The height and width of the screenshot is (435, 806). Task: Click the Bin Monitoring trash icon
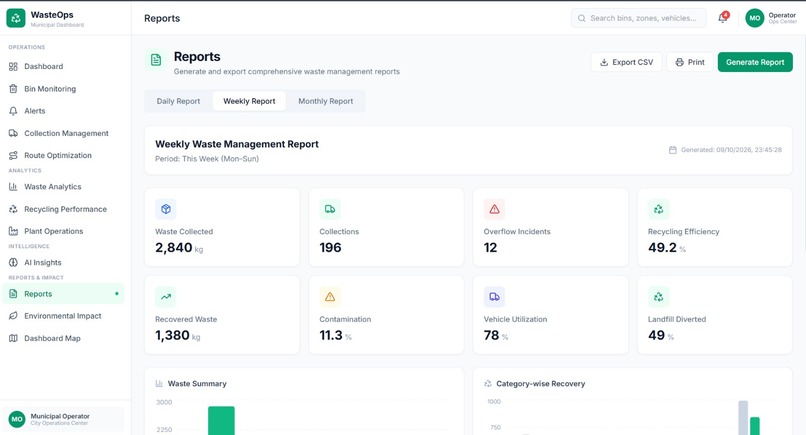[x=13, y=88]
